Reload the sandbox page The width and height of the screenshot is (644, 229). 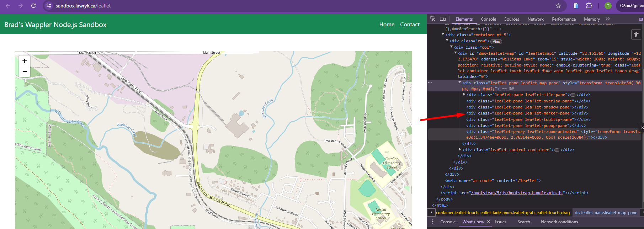click(x=33, y=6)
